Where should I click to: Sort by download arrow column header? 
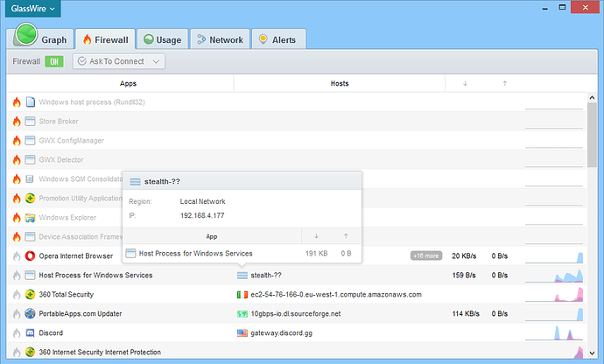464,84
